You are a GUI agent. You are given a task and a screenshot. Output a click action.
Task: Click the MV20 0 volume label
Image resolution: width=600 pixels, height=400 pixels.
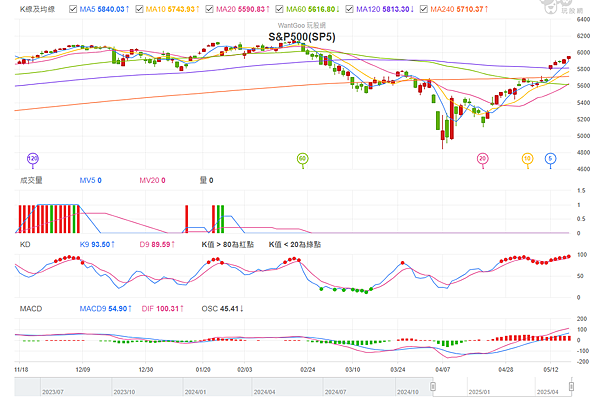click(152, 180)
